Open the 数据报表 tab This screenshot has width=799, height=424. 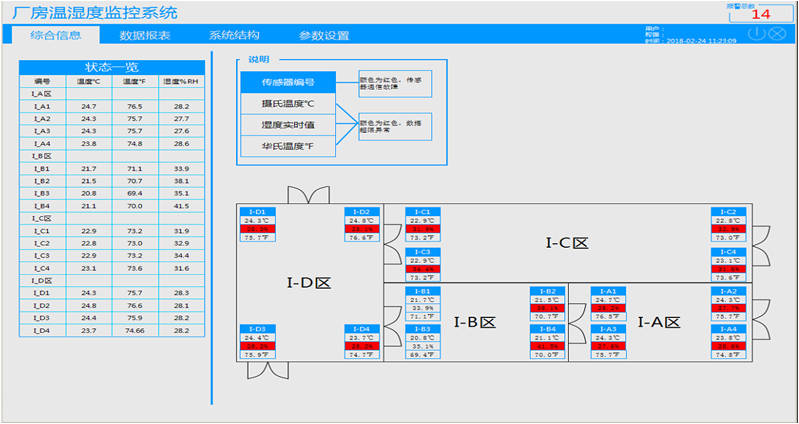145,36
